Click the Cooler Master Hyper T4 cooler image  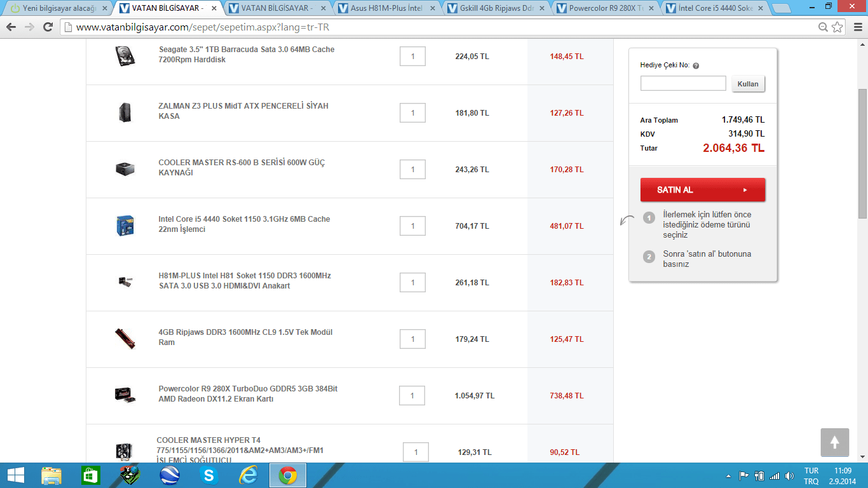click(124, 451)
